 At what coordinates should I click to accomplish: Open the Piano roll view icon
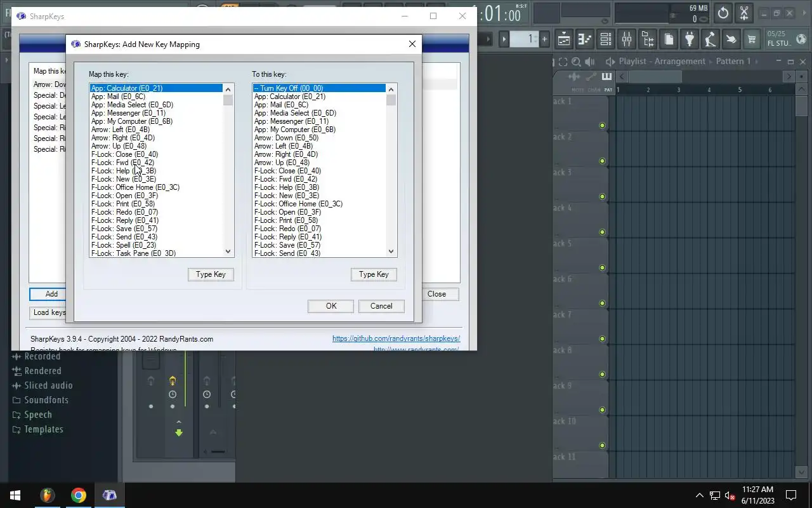coord(585,39)
